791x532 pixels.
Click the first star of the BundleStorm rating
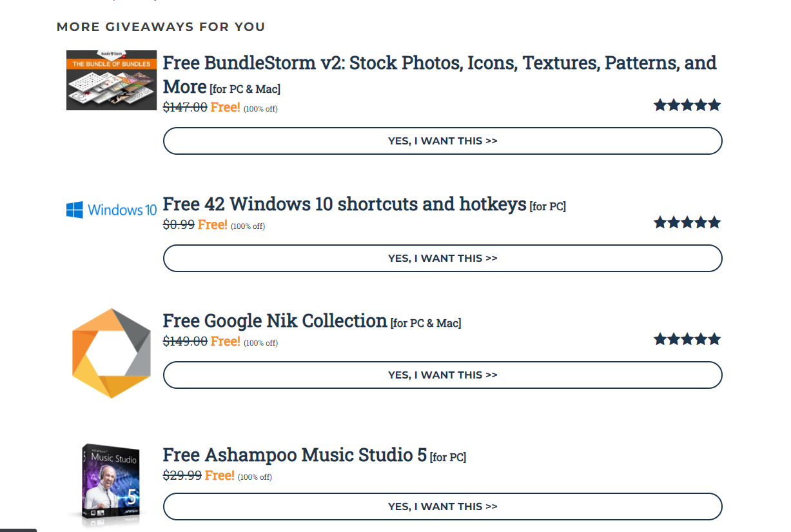(x=661, y=105)
